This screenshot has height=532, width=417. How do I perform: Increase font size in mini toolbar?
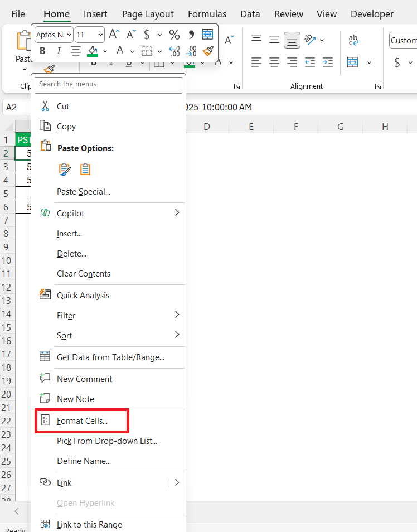[114, 34]
